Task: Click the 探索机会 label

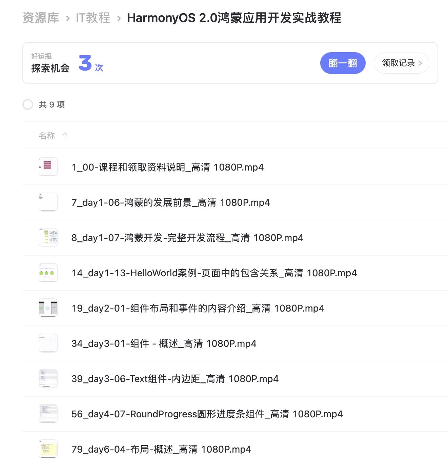Action: click(x=50, y=68)
